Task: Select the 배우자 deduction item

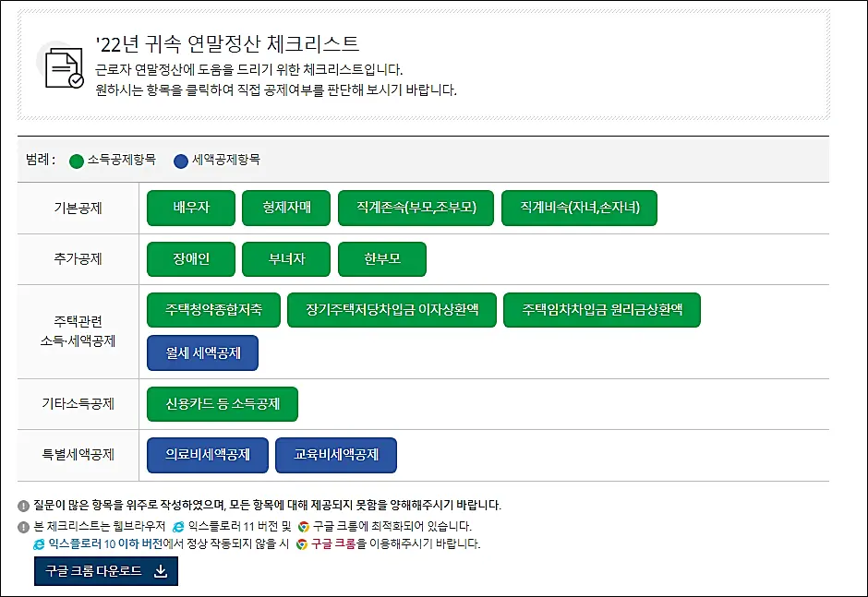Action: [190, 208]
